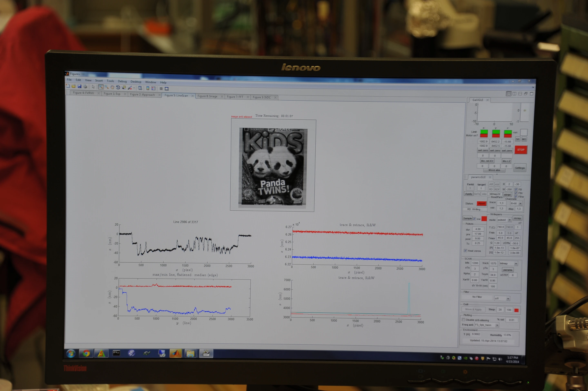Toggle the FBw checkbox
588x391 pixels.
tap(516, 197)
